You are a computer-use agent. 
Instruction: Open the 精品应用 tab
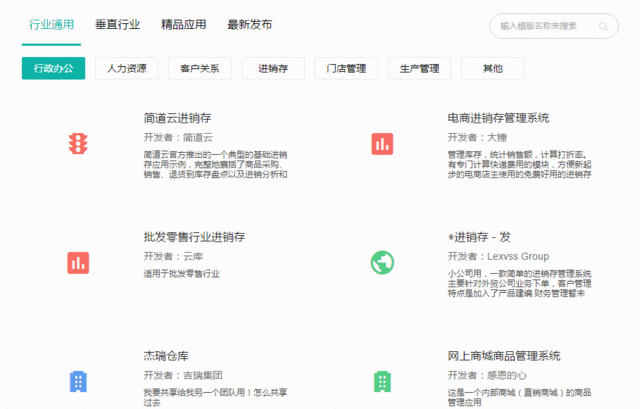[x=183, y=24]
